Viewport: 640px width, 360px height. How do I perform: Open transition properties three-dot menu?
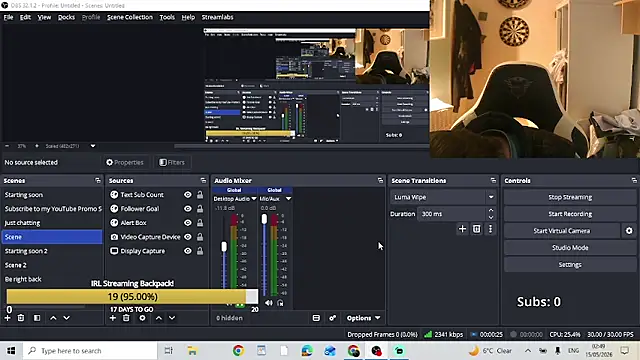[490, 229]
